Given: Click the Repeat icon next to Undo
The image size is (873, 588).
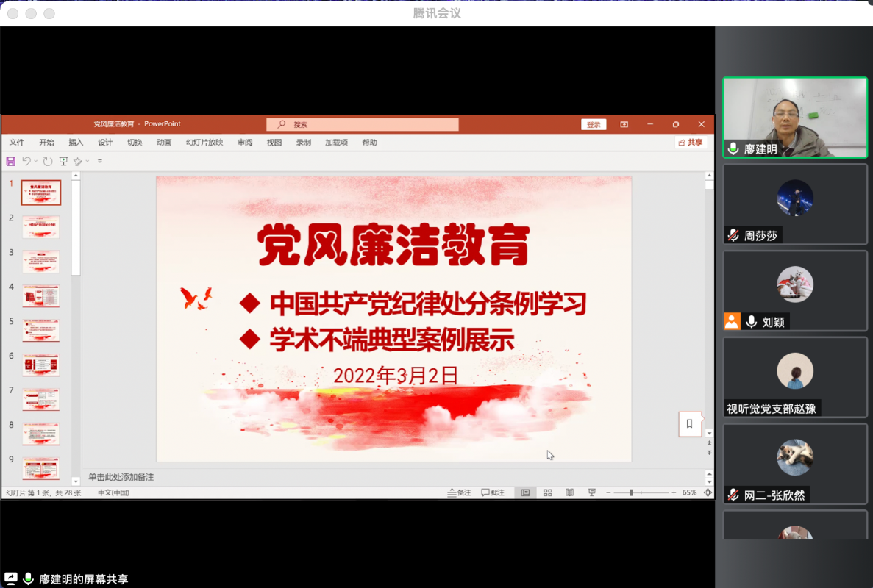Looking at the screenshot, I should click(x=47, y=162).
